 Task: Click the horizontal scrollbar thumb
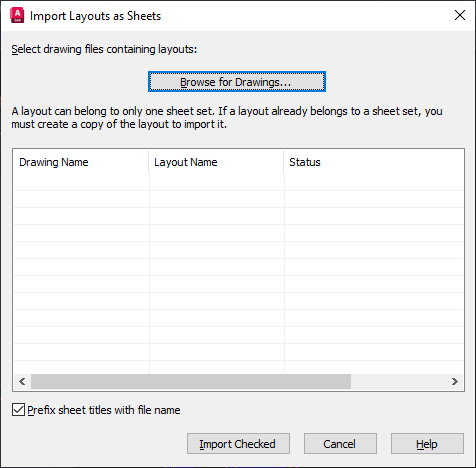(191, 381)
